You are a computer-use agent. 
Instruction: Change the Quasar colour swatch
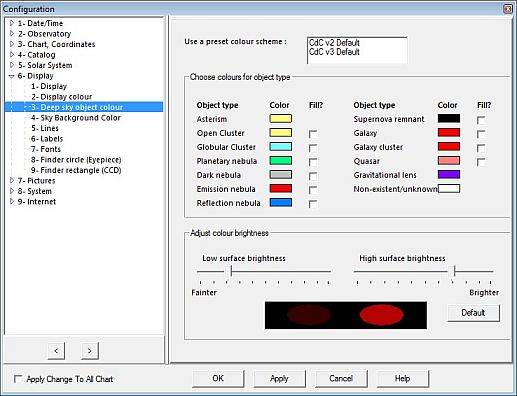tap(449, 161)
